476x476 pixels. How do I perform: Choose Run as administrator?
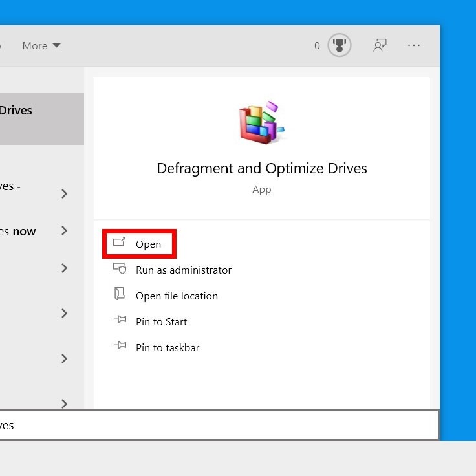[184, 270]
